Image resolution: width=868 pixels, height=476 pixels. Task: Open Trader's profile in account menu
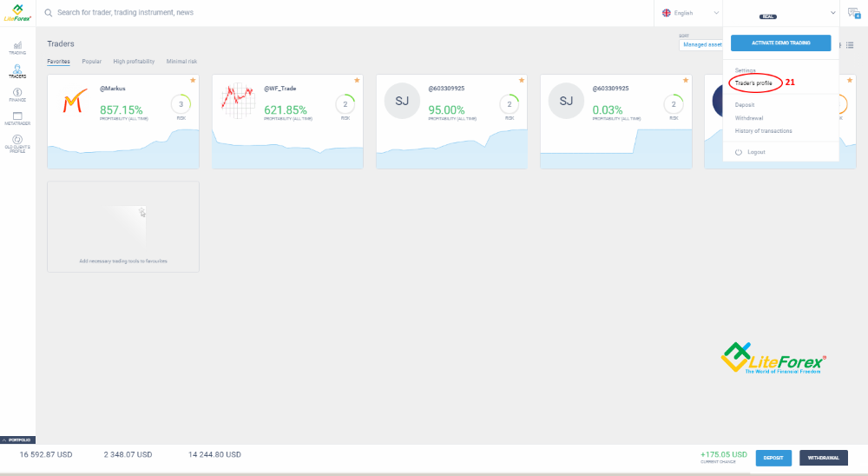tap(753, 83)
